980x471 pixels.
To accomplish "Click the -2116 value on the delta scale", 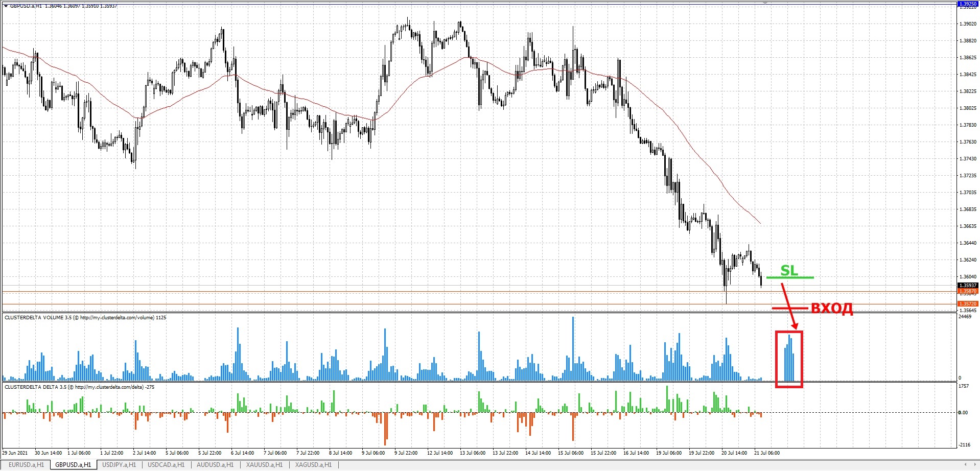I will point(965,445).
